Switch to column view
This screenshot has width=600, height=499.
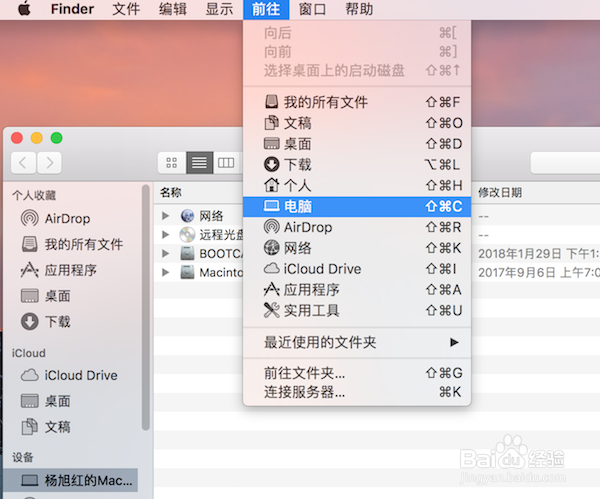click(226, 163)
